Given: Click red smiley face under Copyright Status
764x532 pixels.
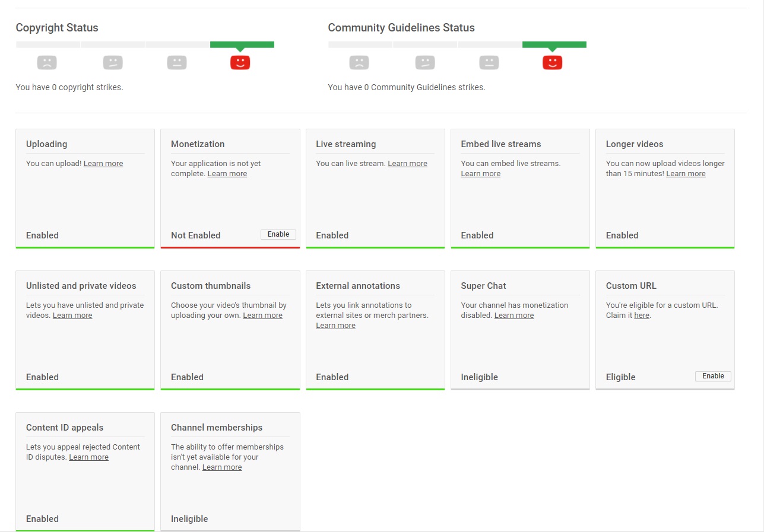Looking at the screenshot, I should 240,62.
